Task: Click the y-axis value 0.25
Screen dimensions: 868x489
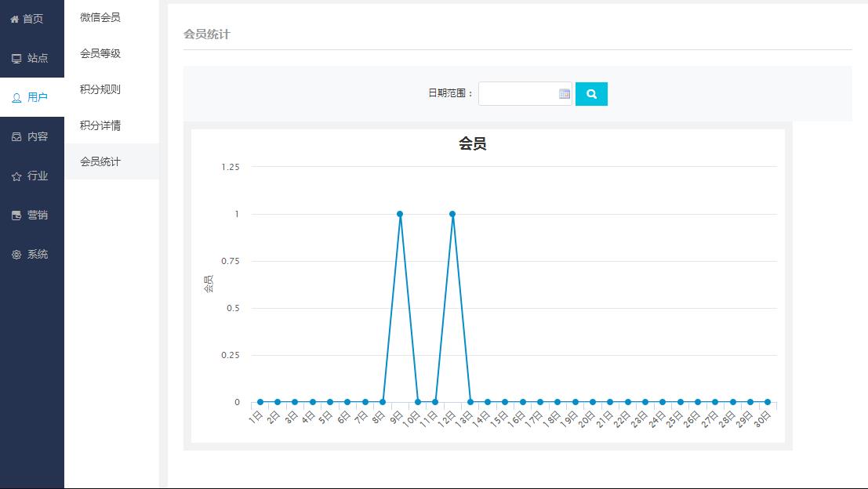Action: 231,355
